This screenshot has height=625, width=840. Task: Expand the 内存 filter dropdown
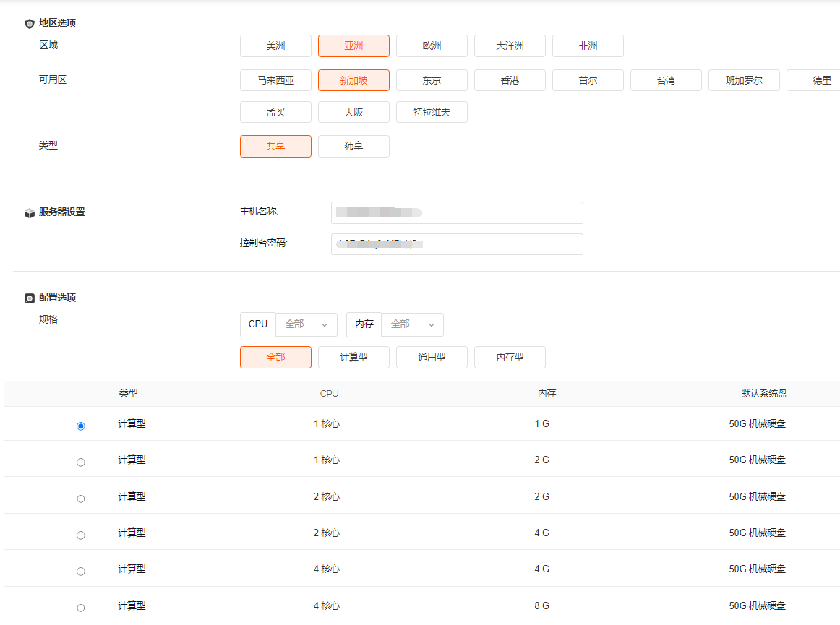point(412,325)
